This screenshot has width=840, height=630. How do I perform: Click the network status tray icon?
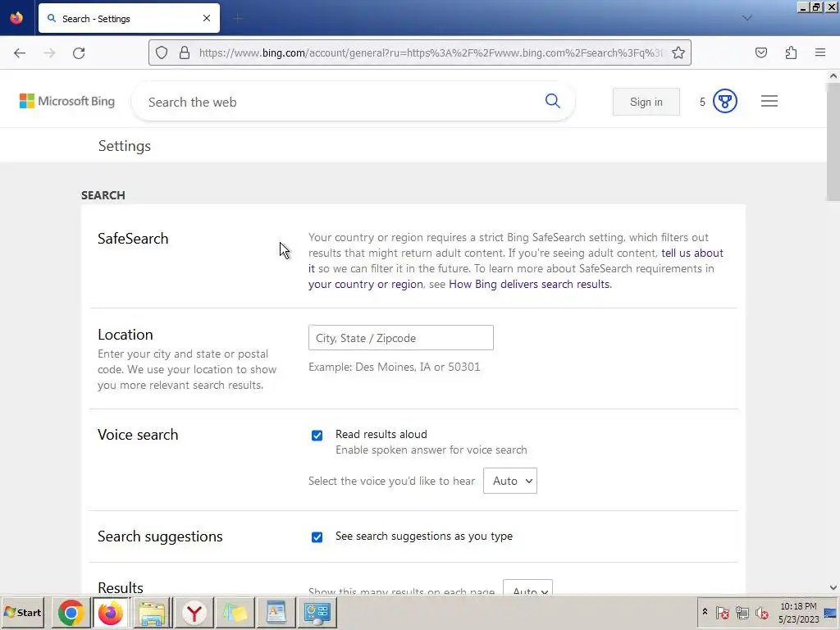[x=742, y=612]
